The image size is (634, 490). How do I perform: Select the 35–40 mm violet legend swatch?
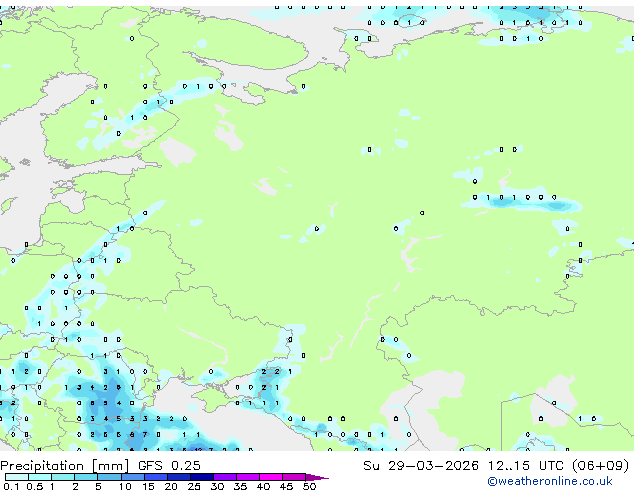247,477
